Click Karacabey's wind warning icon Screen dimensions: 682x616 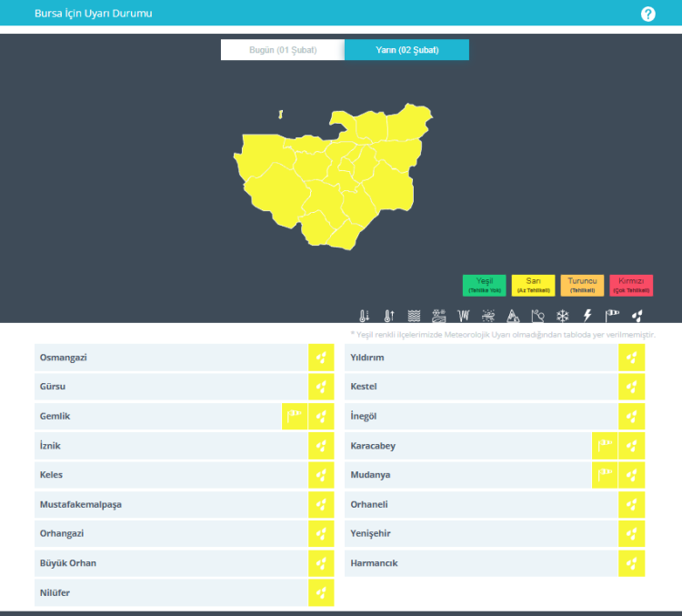click(x=605, y=446)
